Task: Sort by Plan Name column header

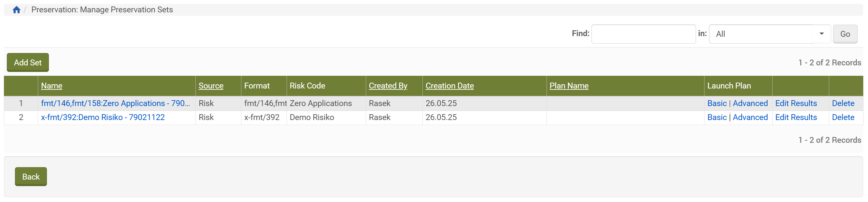Action: (x=568, y=86)
